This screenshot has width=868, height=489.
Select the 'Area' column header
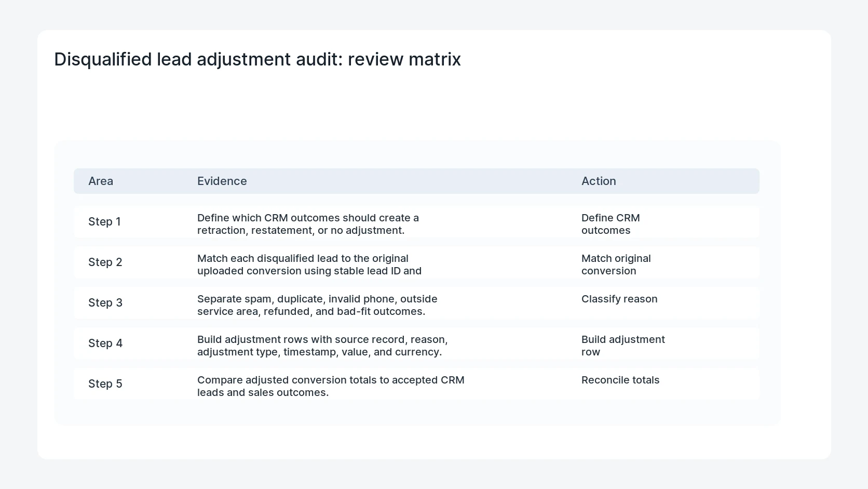101,181
